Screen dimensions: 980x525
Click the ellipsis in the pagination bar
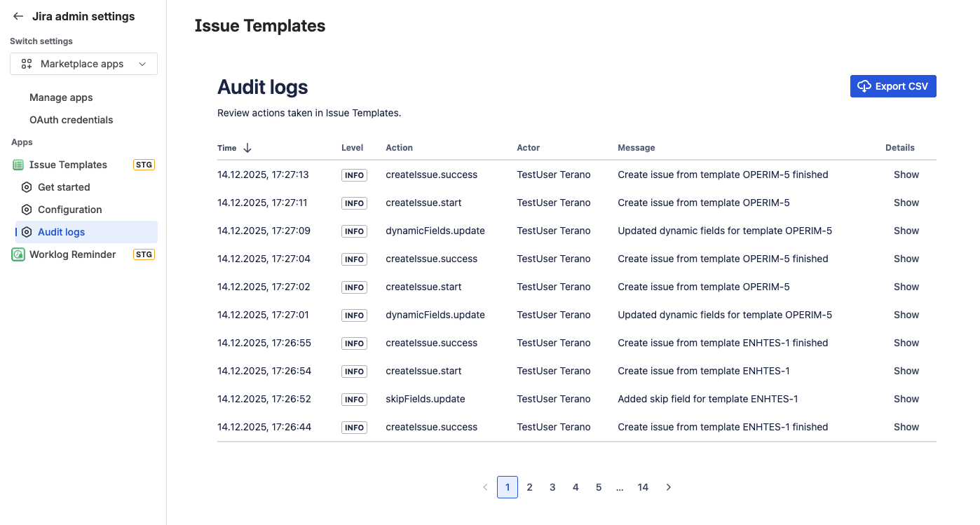point(620,486)
